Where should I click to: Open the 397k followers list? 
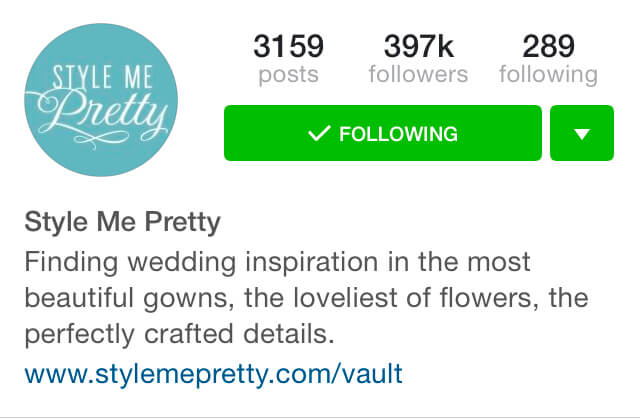pos(418,58)
